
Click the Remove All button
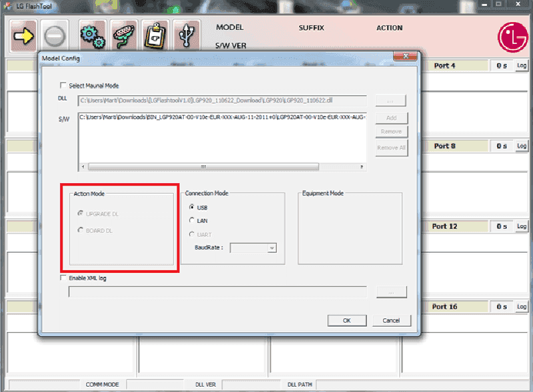click(x=391, y=148)
